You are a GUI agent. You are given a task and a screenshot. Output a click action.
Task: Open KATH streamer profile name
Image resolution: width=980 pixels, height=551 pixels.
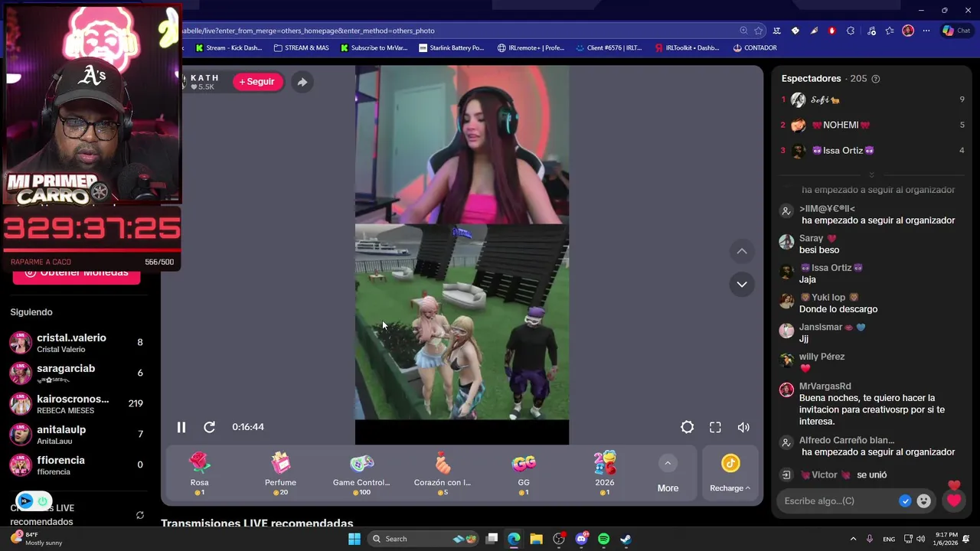[x=204, y=78]
